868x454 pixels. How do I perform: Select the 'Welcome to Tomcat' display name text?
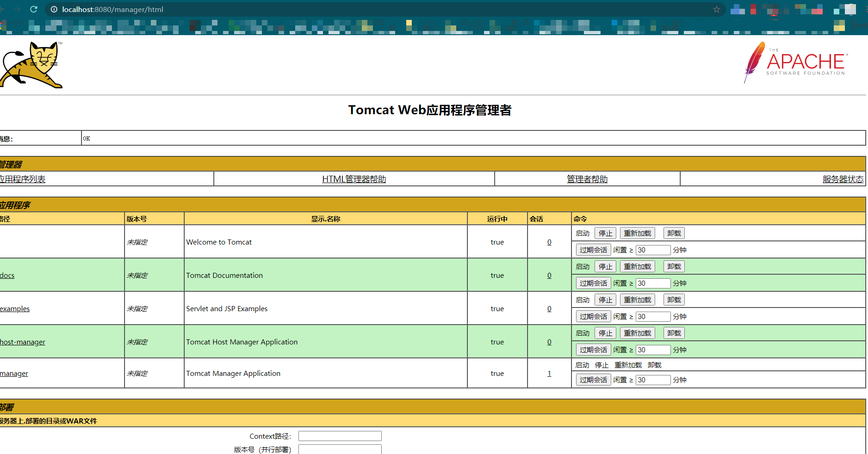(x=219, y=242)
